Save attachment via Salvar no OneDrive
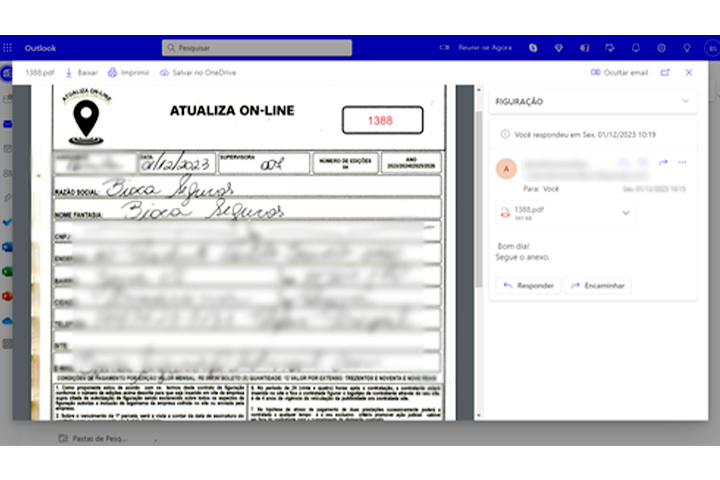This screenshot has width=720, height=480. coord(197,73)
